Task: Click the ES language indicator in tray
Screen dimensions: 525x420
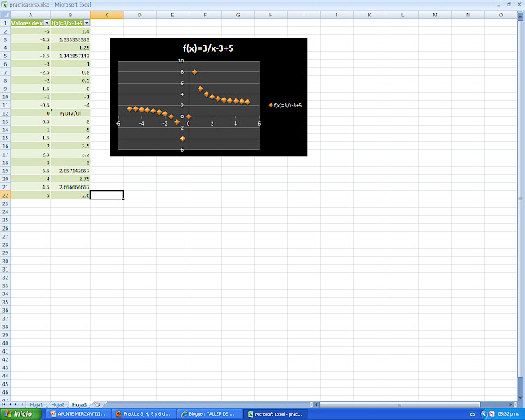Action: coord(472,414)
